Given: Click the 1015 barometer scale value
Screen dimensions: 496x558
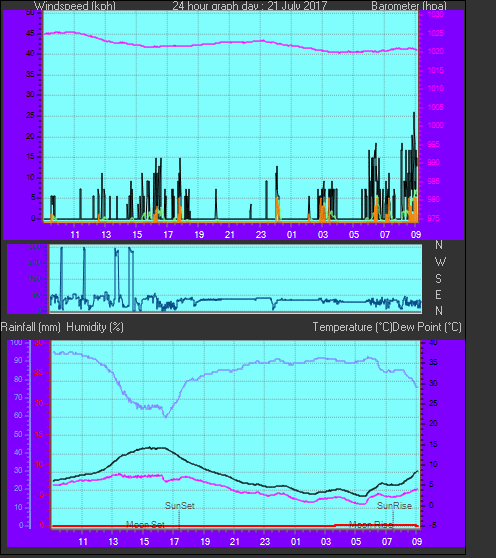Looking at the screenshot, I should 436,70.
